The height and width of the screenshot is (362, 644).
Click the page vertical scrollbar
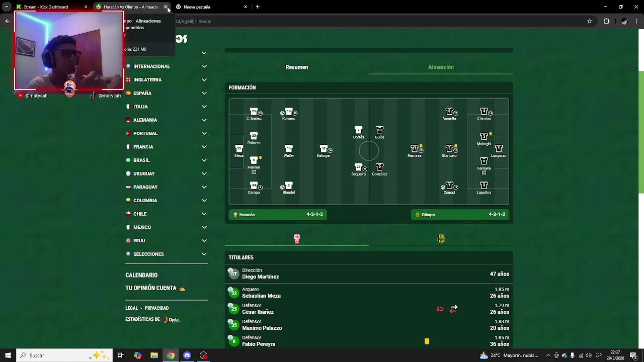pos(641,133)
